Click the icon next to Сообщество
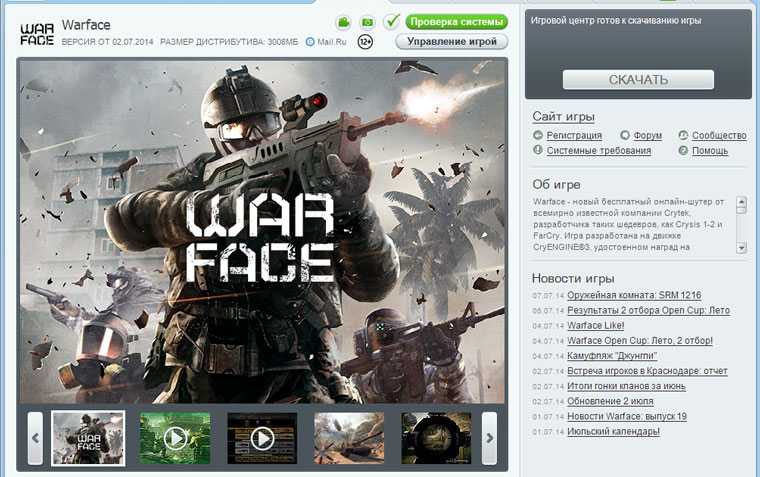760x477 pixels. [683, 135]
